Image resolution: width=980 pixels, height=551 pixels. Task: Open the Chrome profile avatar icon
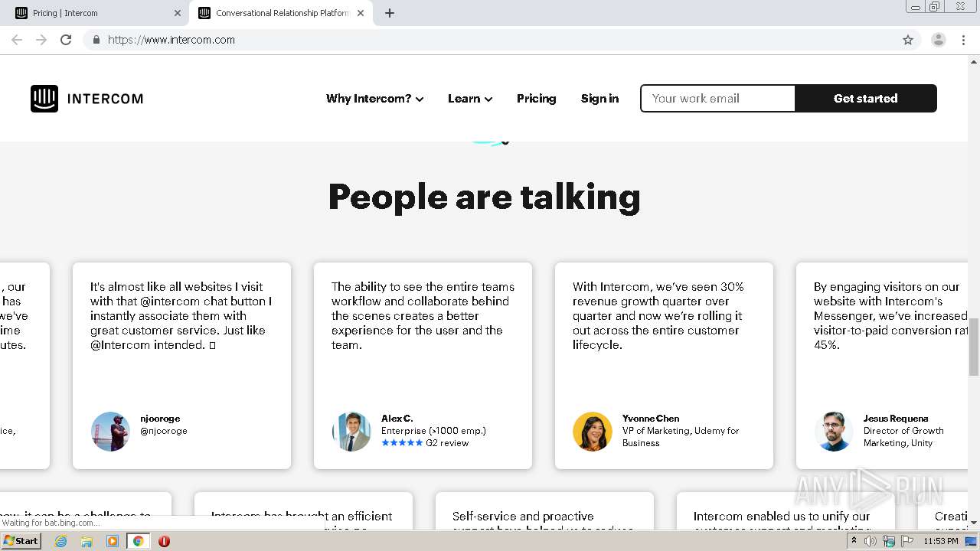[x=939, y=40]
